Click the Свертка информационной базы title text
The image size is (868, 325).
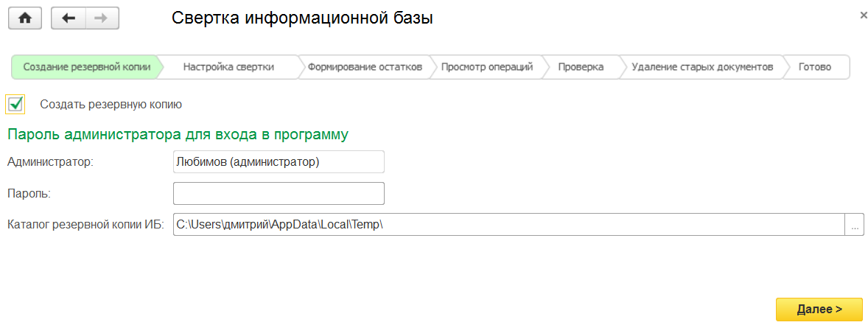(x=302, y=18)
